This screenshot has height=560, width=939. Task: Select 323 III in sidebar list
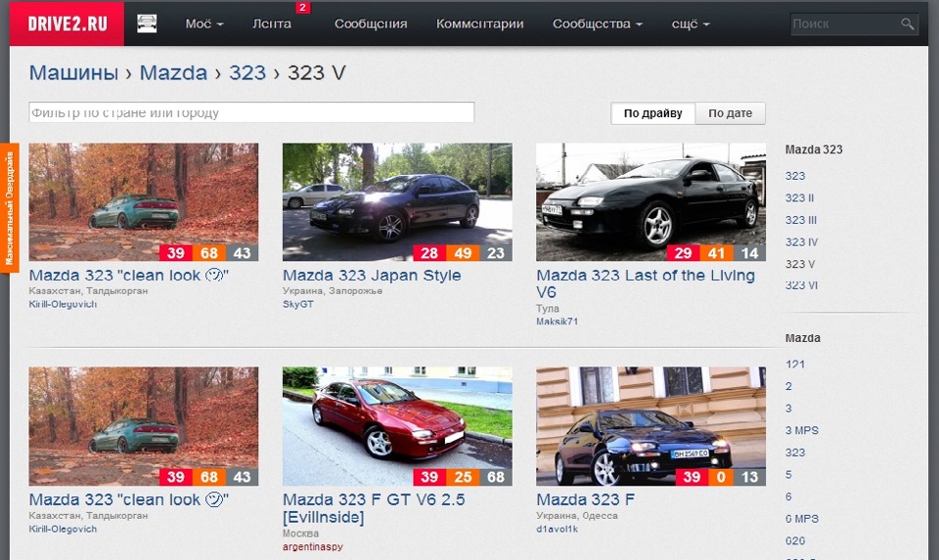click(801, 220)
